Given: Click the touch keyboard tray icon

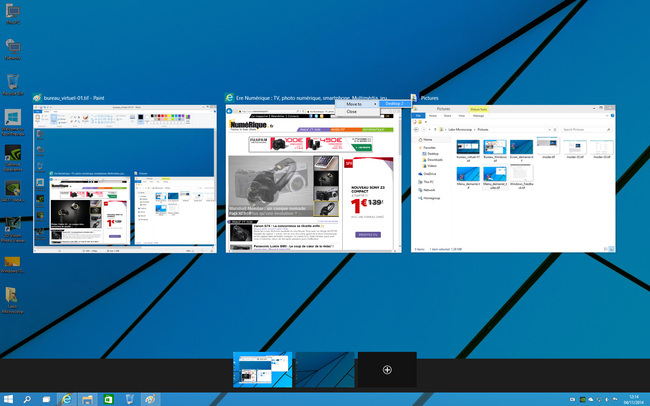Looking at the screenshot, I should tap(572, 400).
